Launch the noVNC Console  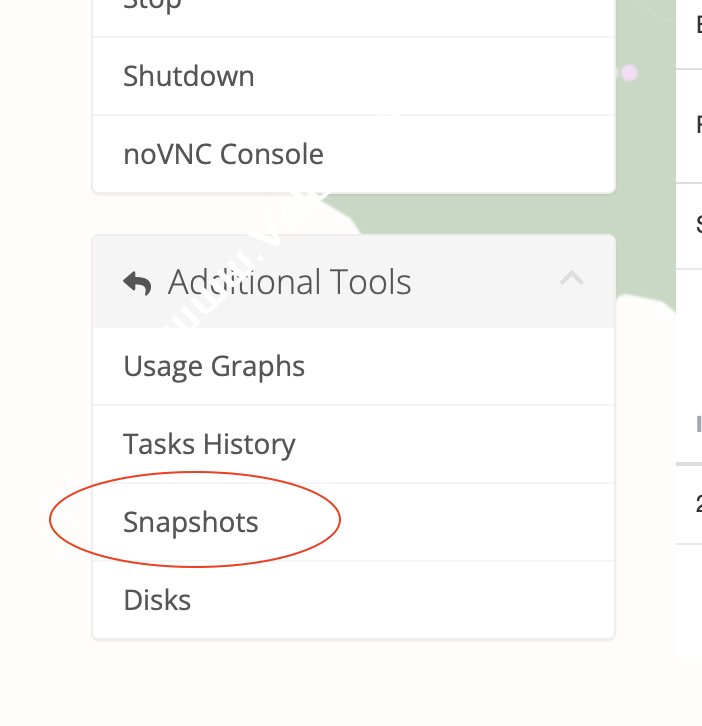coord(223,154)
